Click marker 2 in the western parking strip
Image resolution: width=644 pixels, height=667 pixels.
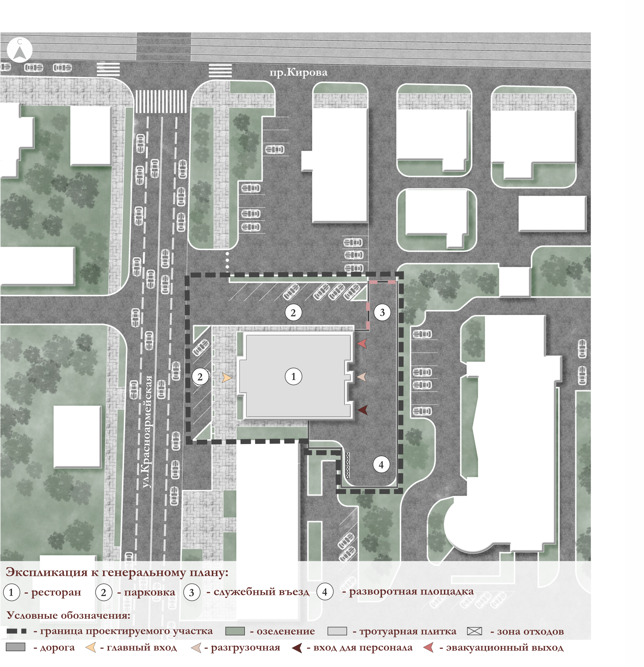coord(200,377)
